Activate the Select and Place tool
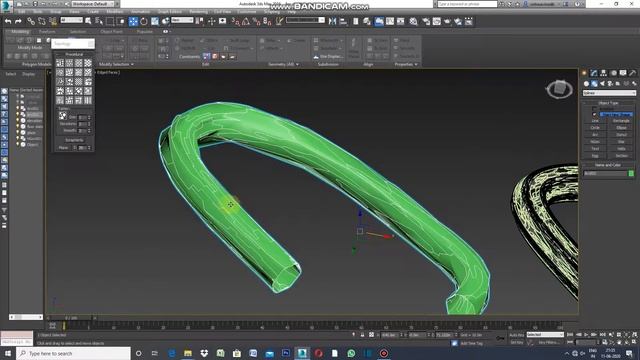Viewport: 640px width, 360px height. point(166,21)
